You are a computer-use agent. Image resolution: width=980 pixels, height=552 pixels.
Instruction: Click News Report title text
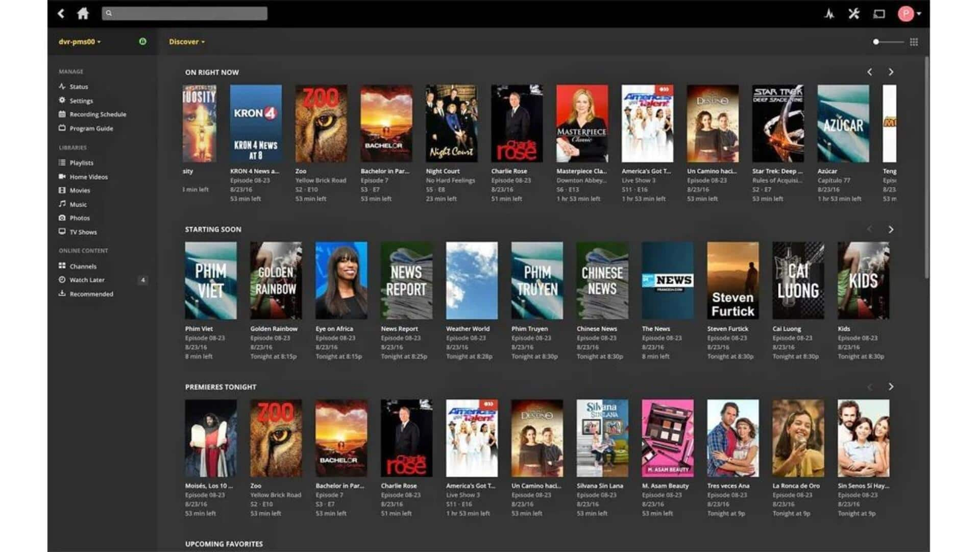click(x=399, y=329)
